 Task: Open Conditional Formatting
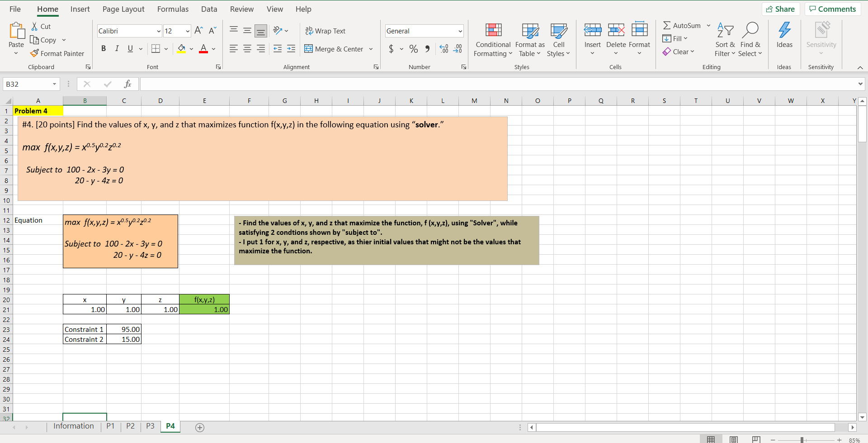tap(493, 40)
